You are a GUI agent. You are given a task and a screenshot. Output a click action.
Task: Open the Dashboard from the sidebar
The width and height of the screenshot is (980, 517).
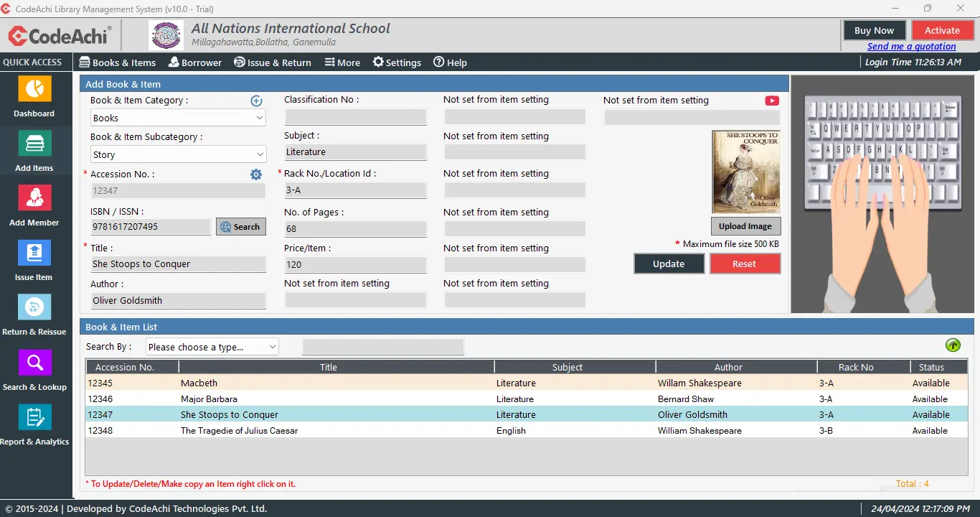pos(34,90)
